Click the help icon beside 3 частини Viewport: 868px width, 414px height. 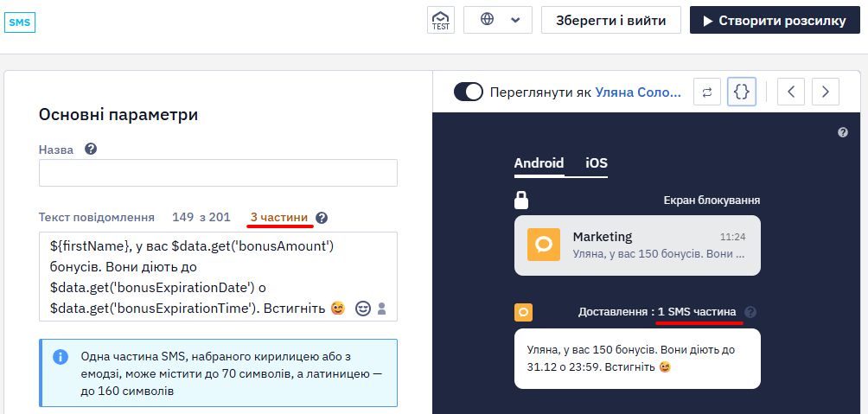click(322, 218)
